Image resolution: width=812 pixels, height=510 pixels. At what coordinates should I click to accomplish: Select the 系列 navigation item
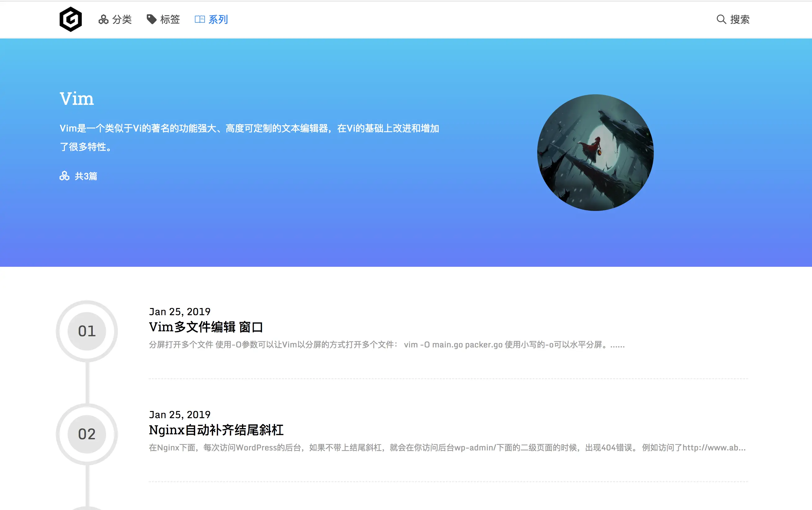pos(218,20)
